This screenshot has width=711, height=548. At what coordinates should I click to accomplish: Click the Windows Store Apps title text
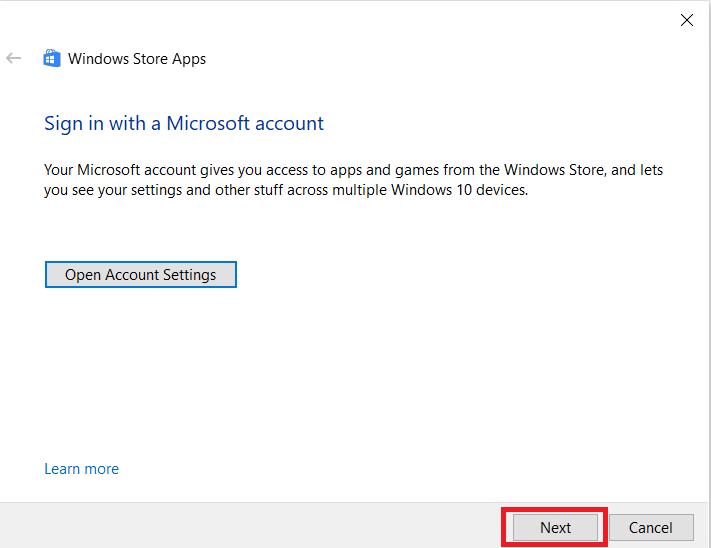point(137,59)
